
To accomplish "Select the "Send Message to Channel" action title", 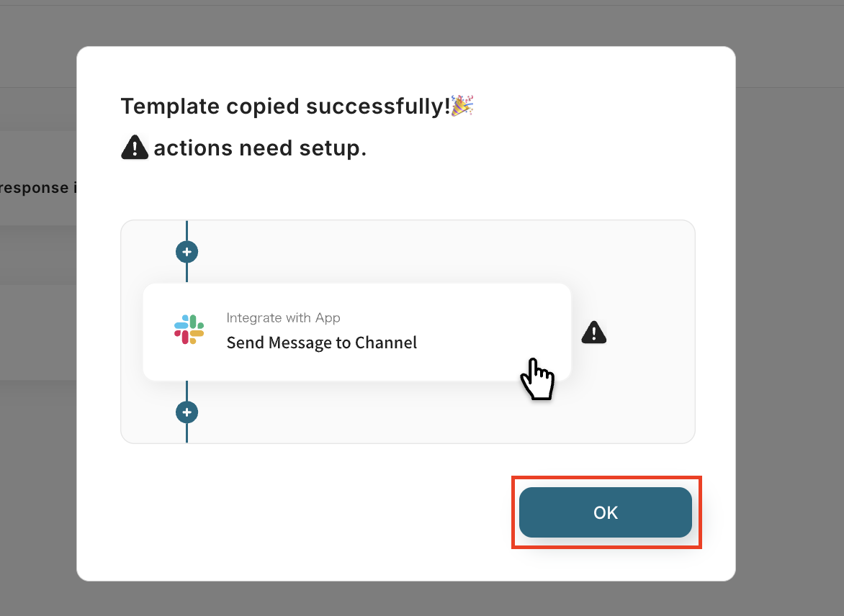I will click(x=321, y=343).
